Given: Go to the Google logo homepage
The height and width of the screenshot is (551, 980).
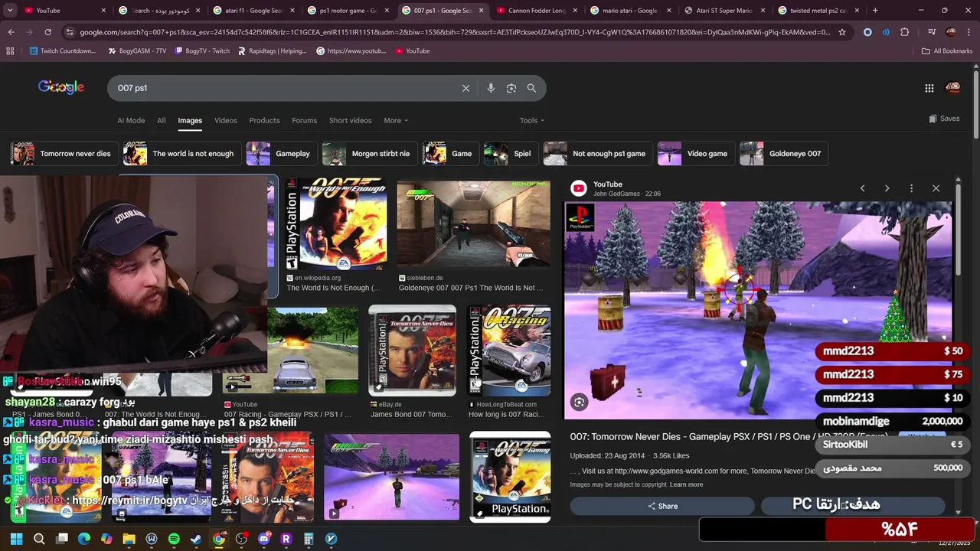Looking at the screenshot, I should tap(61, 87).
